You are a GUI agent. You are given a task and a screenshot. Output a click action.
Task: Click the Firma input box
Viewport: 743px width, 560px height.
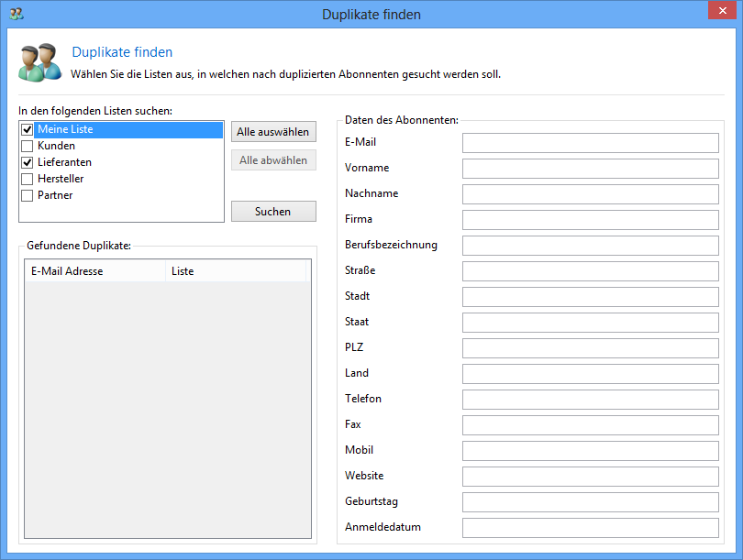[x=590, y=220]
